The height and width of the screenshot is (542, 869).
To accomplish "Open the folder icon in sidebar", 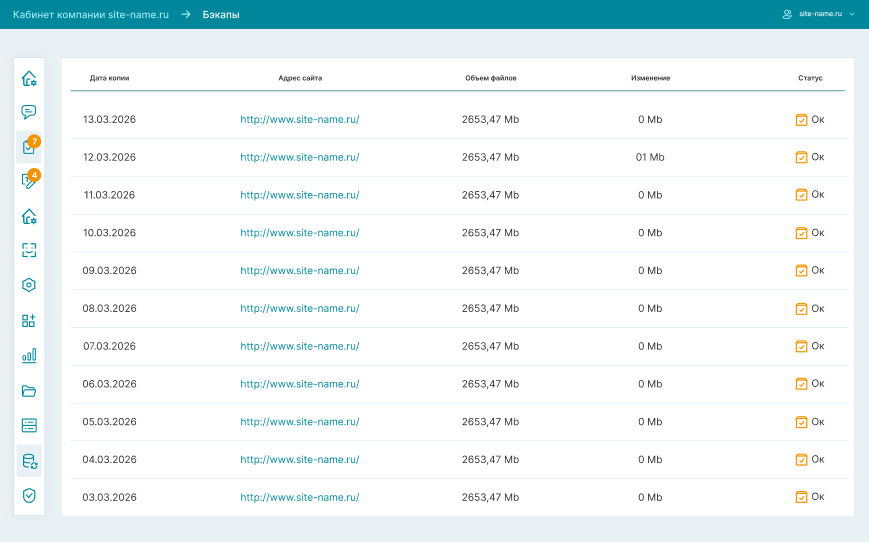I will [29, 390].
